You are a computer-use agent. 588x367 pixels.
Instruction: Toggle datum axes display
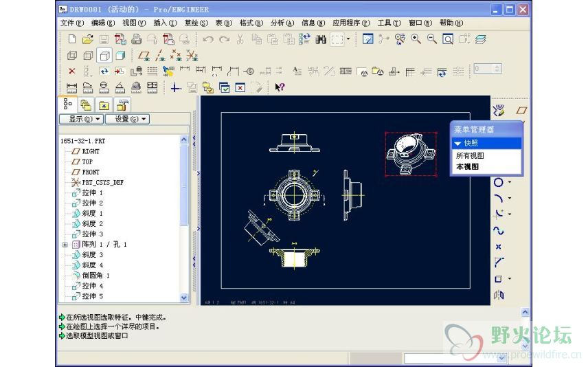coord(160,56)
